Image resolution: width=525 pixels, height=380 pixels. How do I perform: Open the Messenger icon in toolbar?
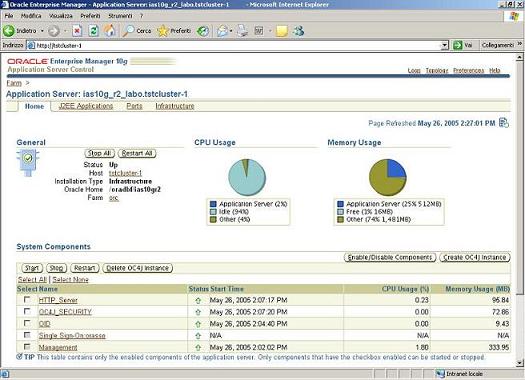[298, 31]
